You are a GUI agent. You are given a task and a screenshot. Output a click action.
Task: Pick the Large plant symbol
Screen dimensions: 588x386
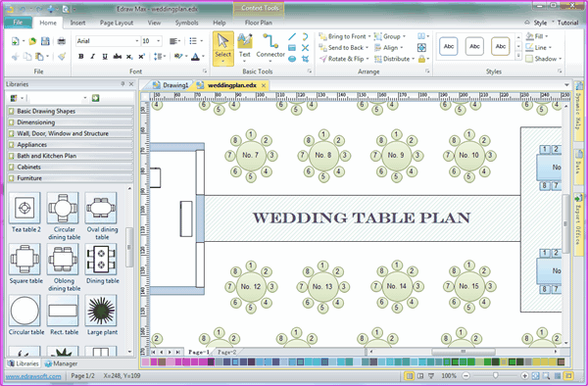pyautogui.click(x=102, y=314)
